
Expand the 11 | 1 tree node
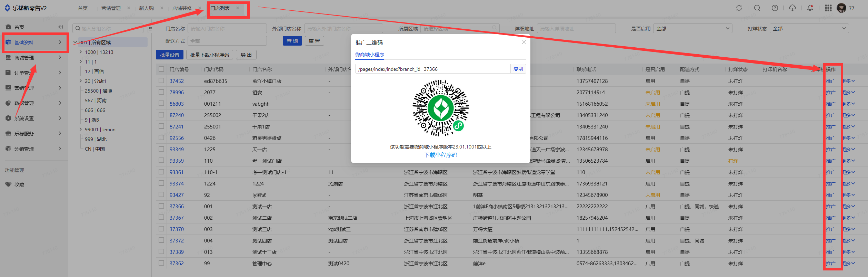coord(81,62)
